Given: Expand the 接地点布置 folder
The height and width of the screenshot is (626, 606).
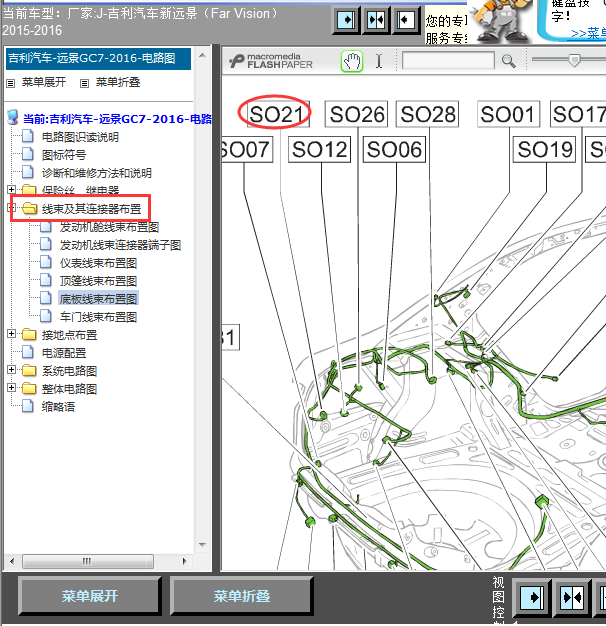Looking at the screenshot, I should 12,333.
